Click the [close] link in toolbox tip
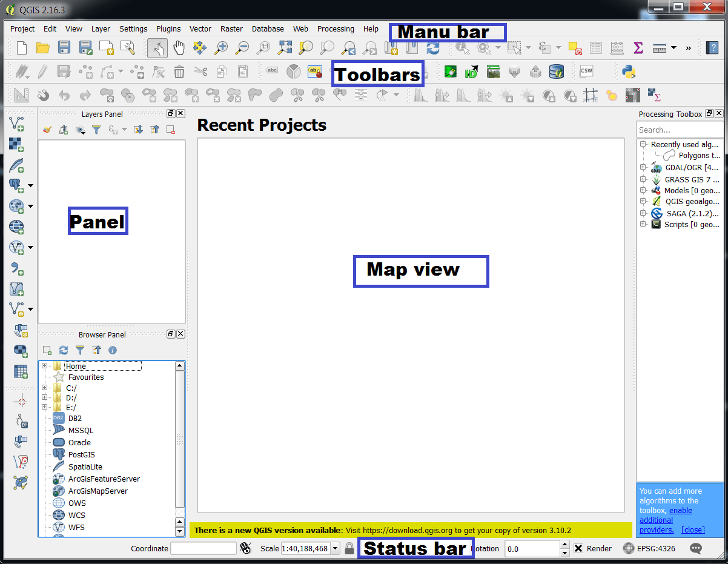The width and height of the screenshot is (728, 564). [693, 529]
